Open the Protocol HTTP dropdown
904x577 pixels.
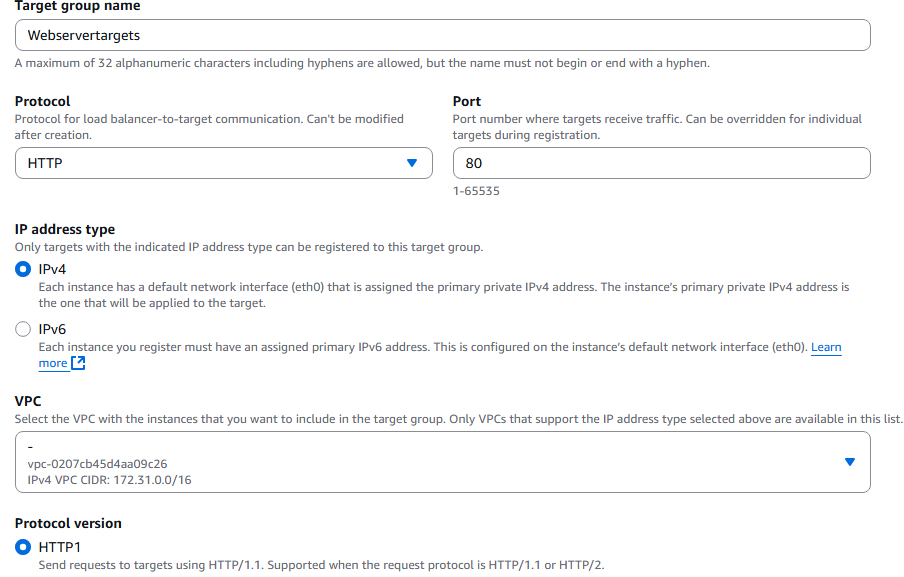click(x=224, y=163)
